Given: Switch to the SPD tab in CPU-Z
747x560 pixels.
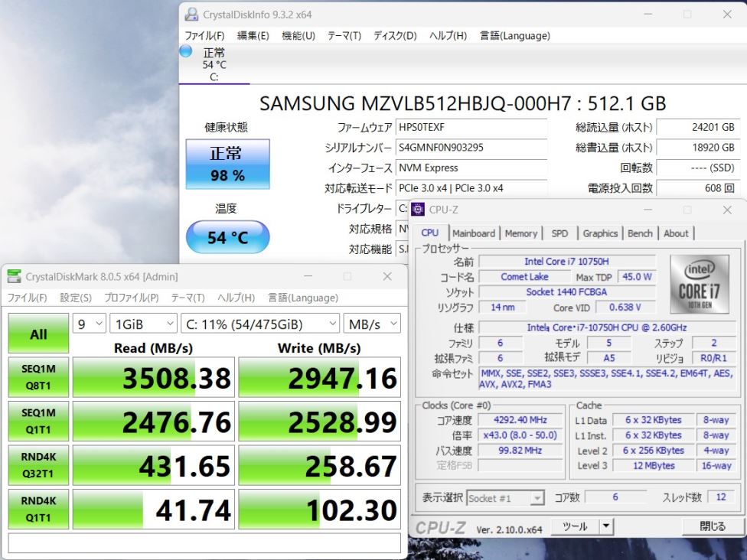Looking at the screenshot, I should point(559,233).
